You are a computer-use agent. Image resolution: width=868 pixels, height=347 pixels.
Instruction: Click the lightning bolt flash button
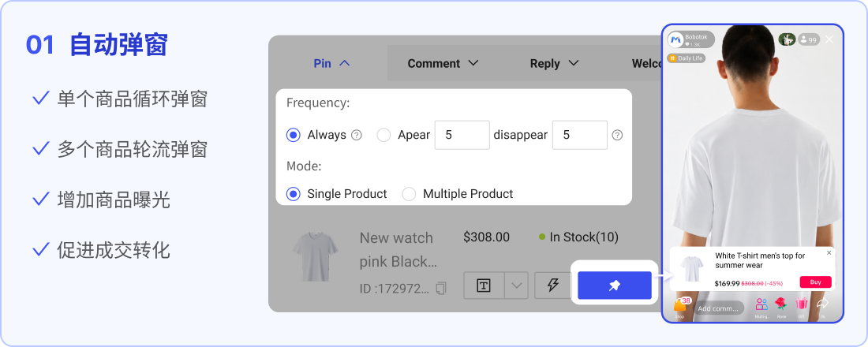(552, 285)
